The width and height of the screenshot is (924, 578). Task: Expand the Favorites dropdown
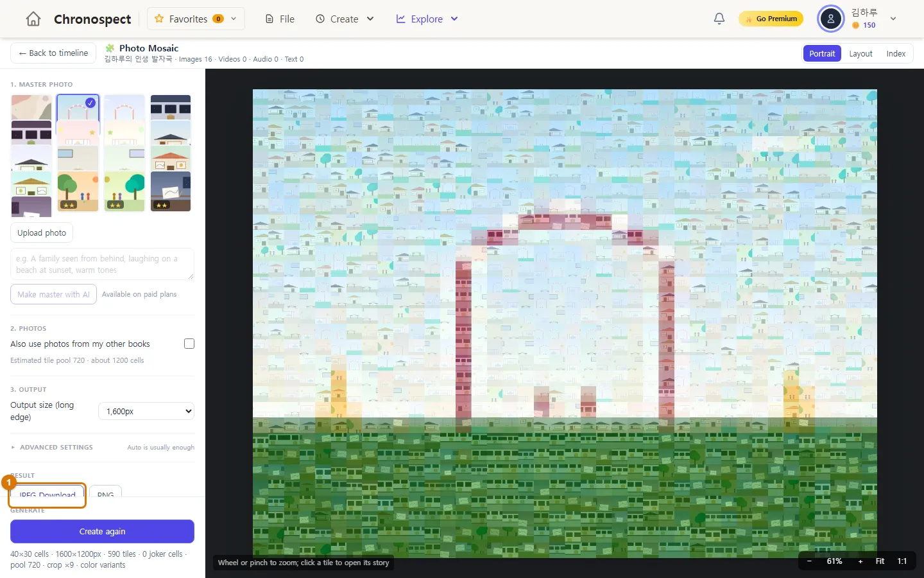[x=234, y=19]
